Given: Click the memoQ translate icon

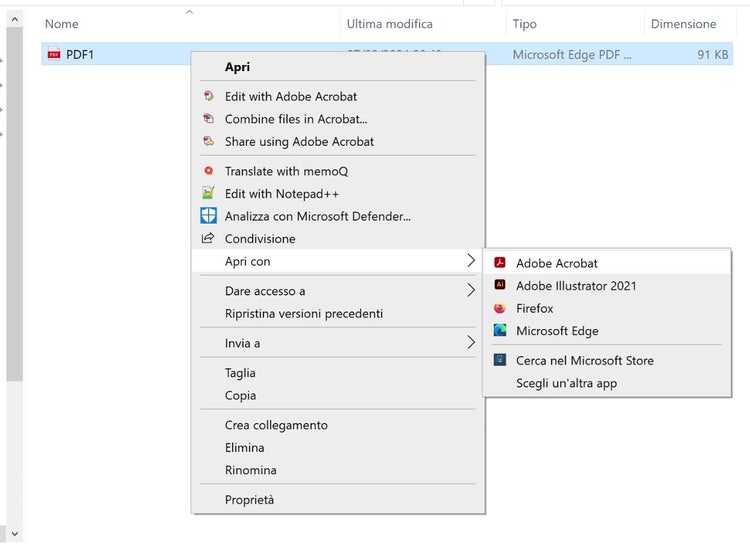Looking at the screenshot, I should coord(208,171).
